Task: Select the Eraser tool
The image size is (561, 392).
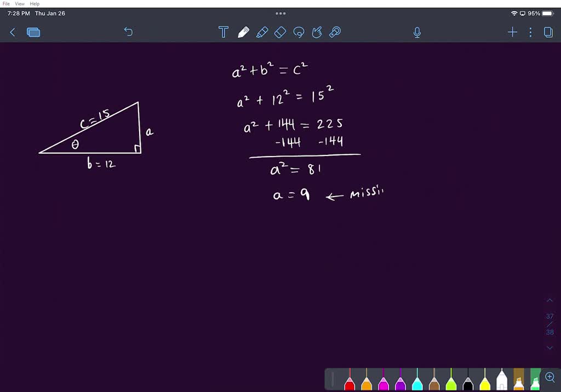Action: pyautogui.click(x=280, y=32)
